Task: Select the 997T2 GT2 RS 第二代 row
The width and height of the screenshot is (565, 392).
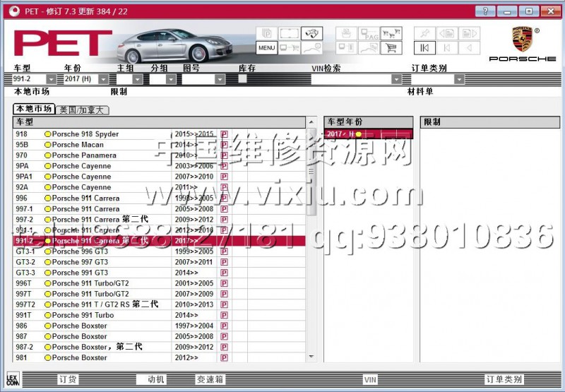Action: point(159,305)
